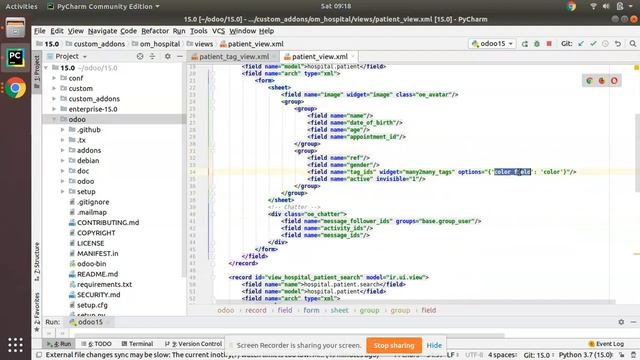Image resolution: width=640 pixels, height=360 pixels.
Task: Open the 6: TODO tool window
Action: click(x=96, y=344)
